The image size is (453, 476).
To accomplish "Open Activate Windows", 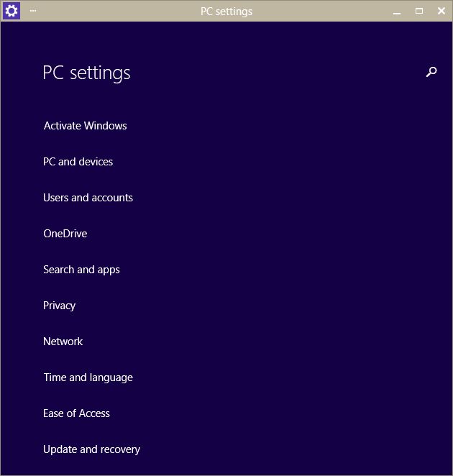I will (85, 126).
